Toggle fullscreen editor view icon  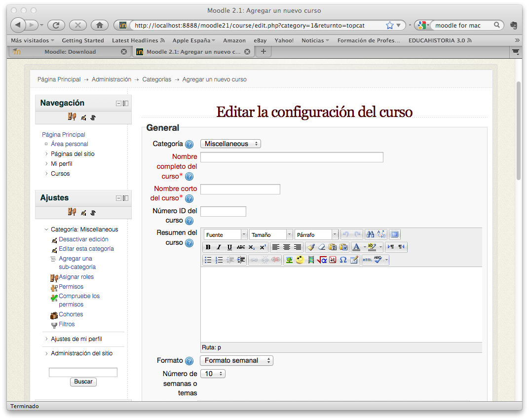tap(395, 234)
